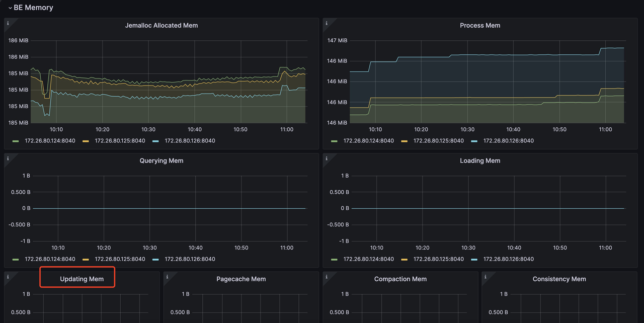Open the Process Mem panel title menu
644x323 pixels.
[x=480, y=25]
